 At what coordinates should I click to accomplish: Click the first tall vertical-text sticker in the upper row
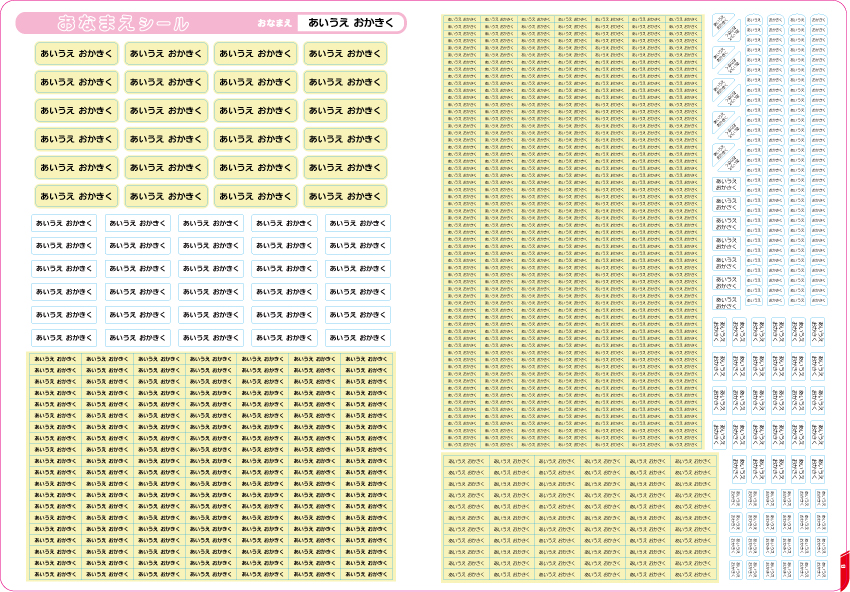click(x=719, y=332)
